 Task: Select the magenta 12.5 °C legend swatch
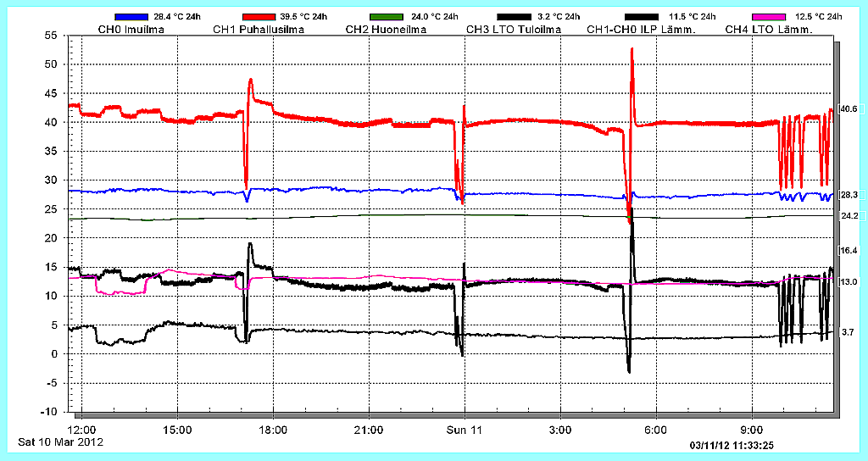[770, 17]
